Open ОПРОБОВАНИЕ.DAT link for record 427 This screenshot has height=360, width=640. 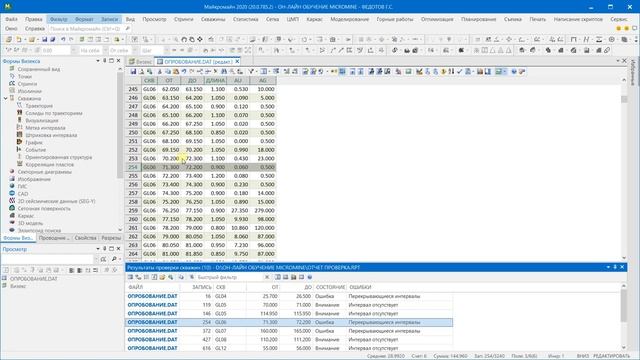click(152, 340)
